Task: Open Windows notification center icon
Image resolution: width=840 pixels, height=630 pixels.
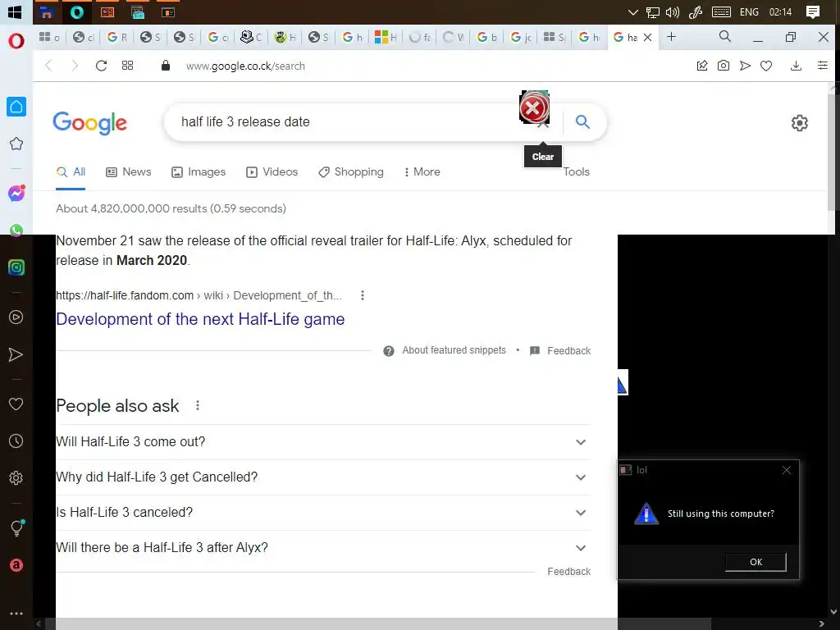Action: 813,11
